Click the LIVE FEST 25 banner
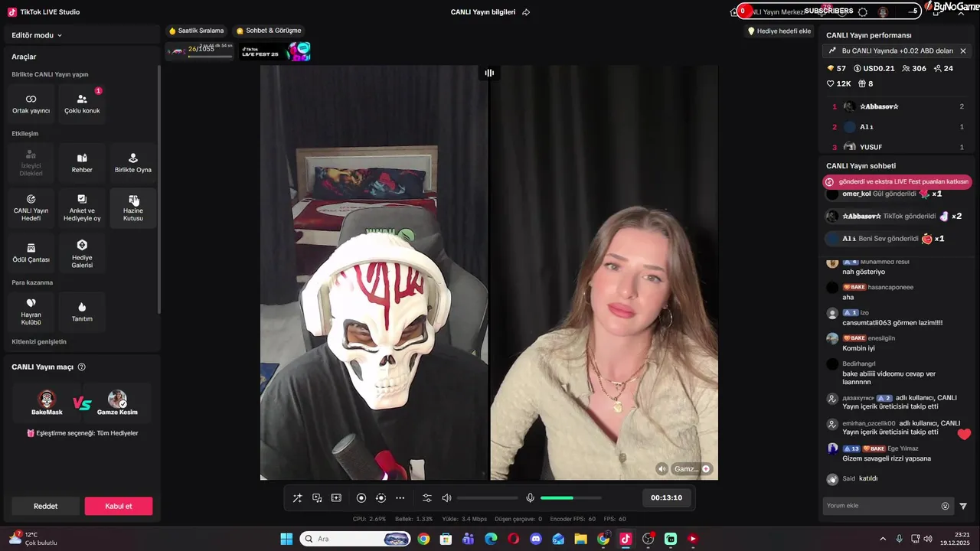Image resolution: width=980 pixels, height=551 pixels. (276, 52)
